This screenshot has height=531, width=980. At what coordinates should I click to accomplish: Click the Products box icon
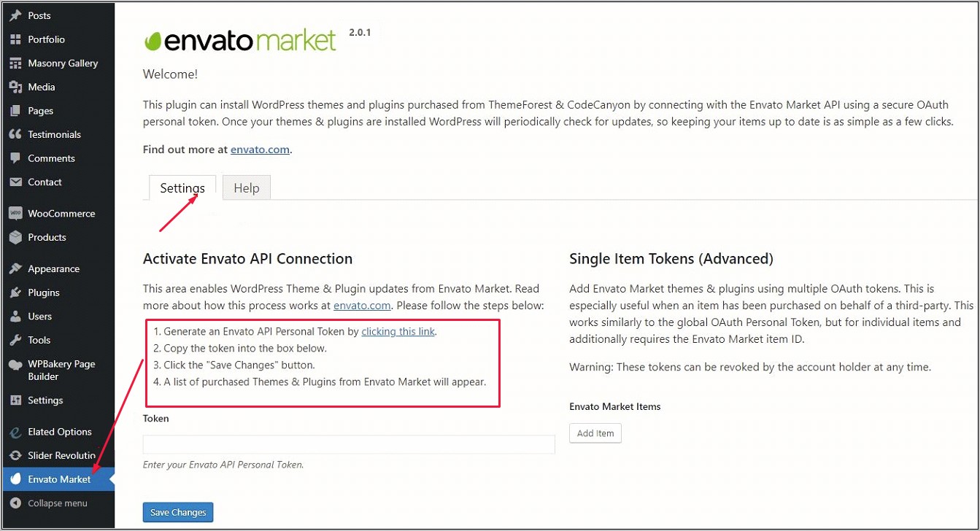(x=15, y=237)
